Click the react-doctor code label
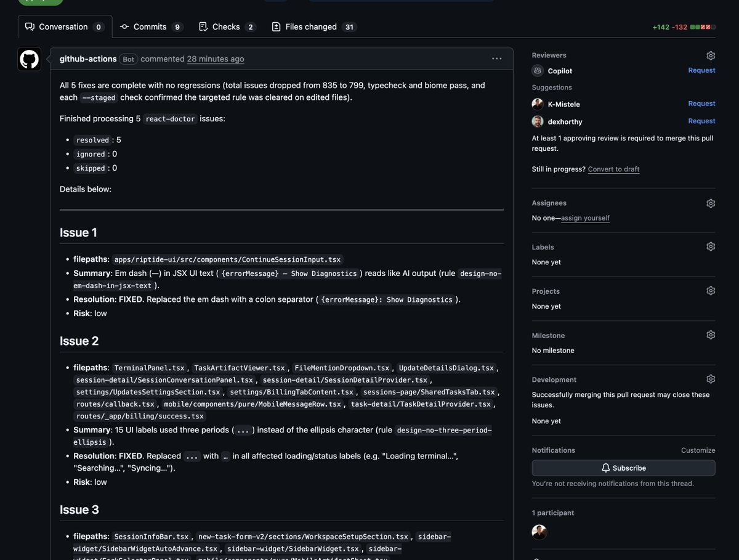 (171, 119)
